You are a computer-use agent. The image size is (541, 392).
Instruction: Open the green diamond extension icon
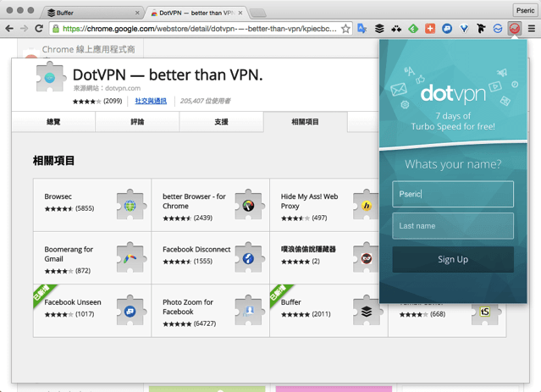click(x=413, y=29)
